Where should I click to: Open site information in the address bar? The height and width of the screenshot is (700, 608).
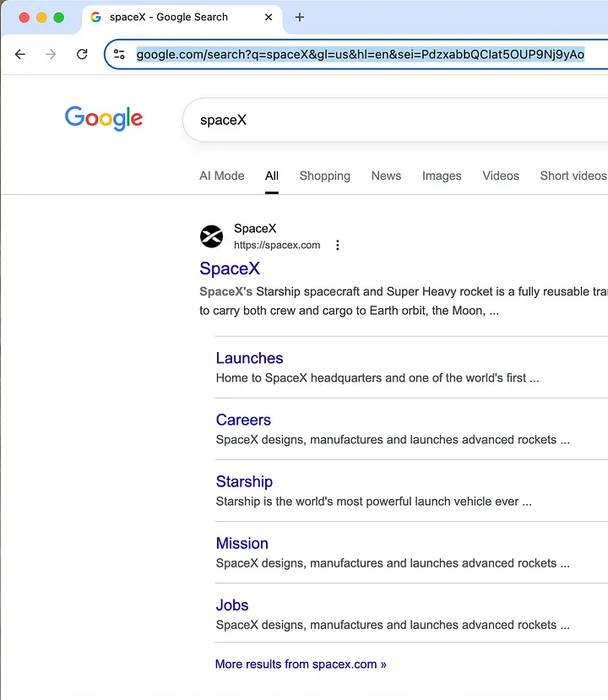pyautogui.click(x=119, y=54)
